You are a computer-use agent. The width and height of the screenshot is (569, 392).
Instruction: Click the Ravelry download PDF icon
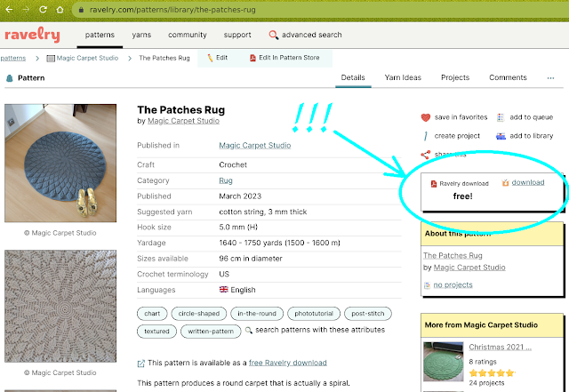434,184
